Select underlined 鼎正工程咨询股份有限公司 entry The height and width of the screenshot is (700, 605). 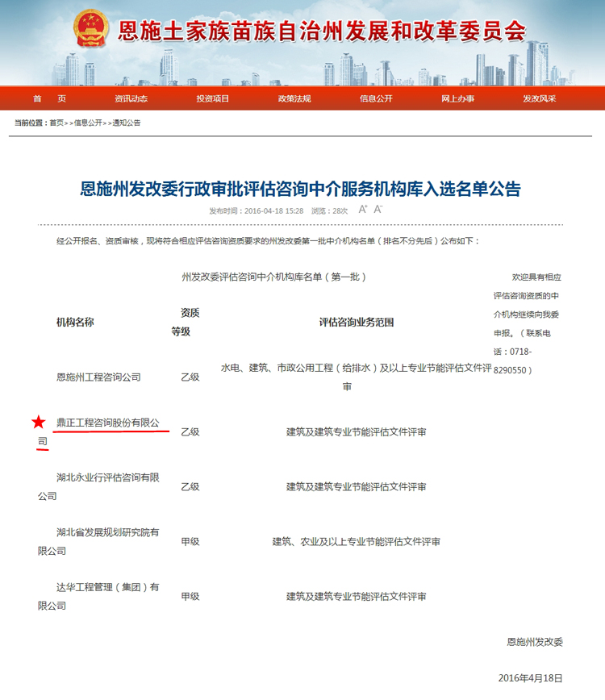(x=107, y=423)
